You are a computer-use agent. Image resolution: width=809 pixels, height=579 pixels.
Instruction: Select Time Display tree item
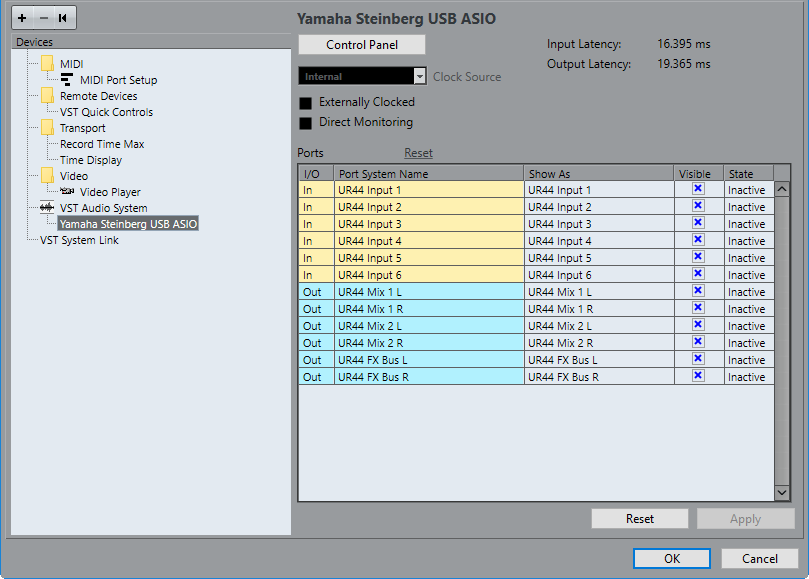tap(91, 160)
